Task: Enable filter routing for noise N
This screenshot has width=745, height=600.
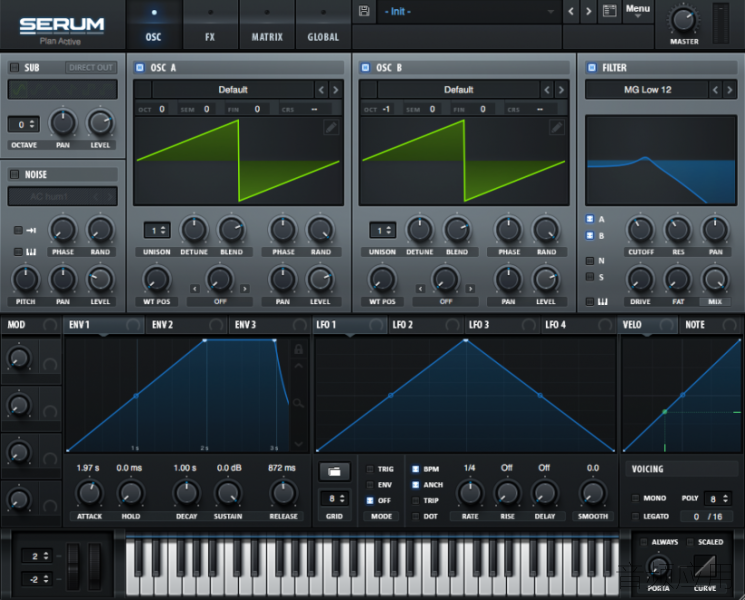Action: click(590, 261)
